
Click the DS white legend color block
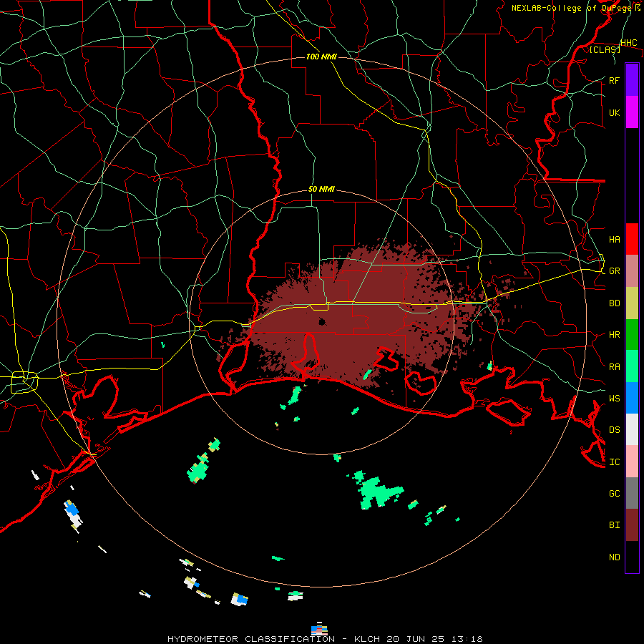[x=632, y=429]
